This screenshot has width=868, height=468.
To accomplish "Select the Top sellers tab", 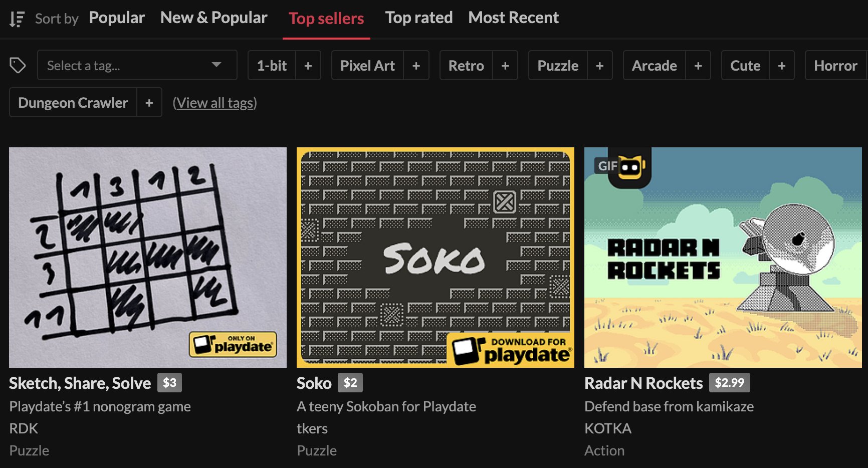I will click(x=326, y=19).
